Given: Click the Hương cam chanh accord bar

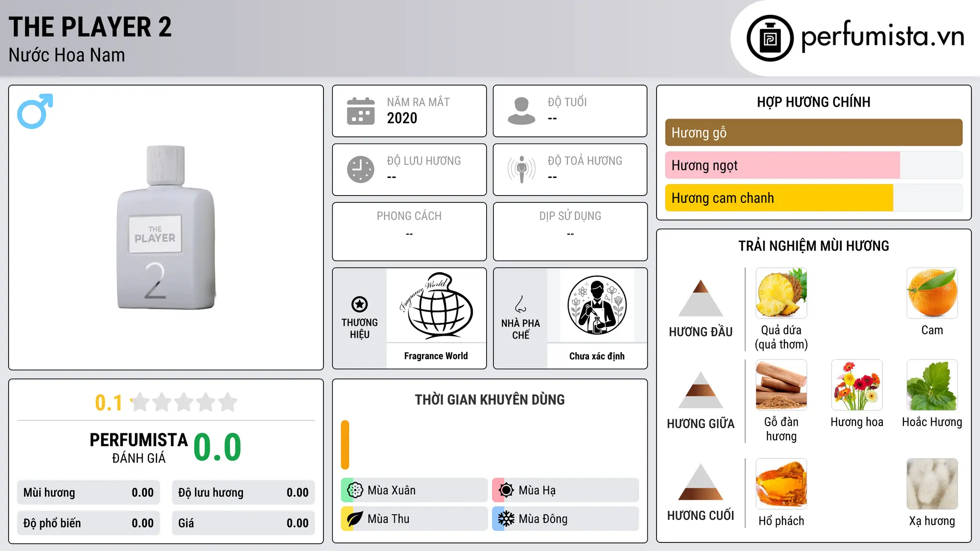Looking at the screenshot, I should [813, 198].
